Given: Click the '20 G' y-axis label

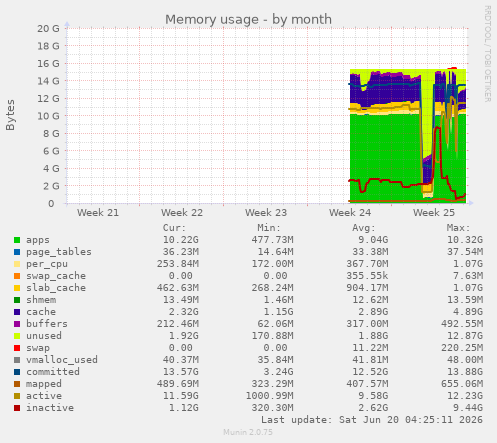Looking at the screenshot, I should pyautogui.click(x=48, y=29).
